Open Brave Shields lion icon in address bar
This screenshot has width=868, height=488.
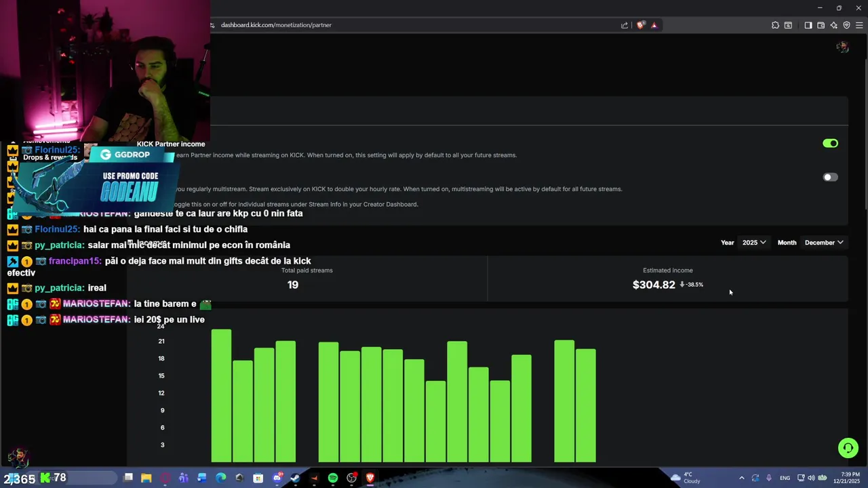(641, 25)
